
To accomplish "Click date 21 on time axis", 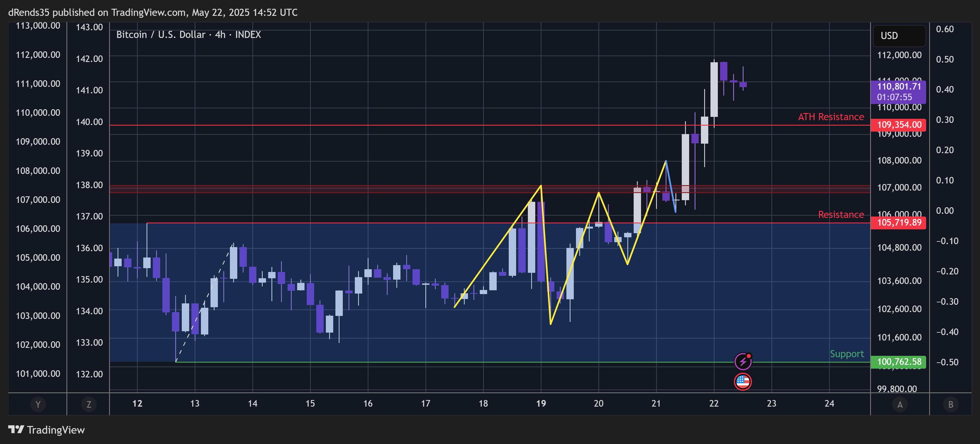I will point(656,403).
